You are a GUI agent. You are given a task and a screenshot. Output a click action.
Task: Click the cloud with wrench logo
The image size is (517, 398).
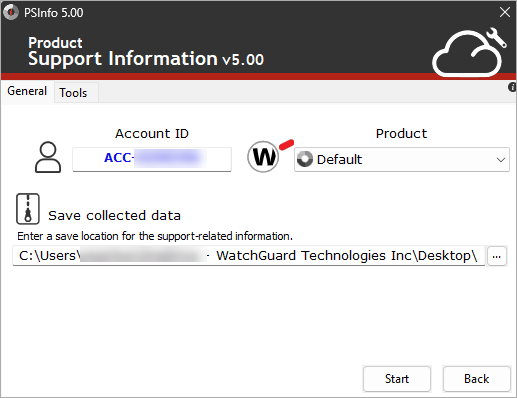(x=469, y=52)
